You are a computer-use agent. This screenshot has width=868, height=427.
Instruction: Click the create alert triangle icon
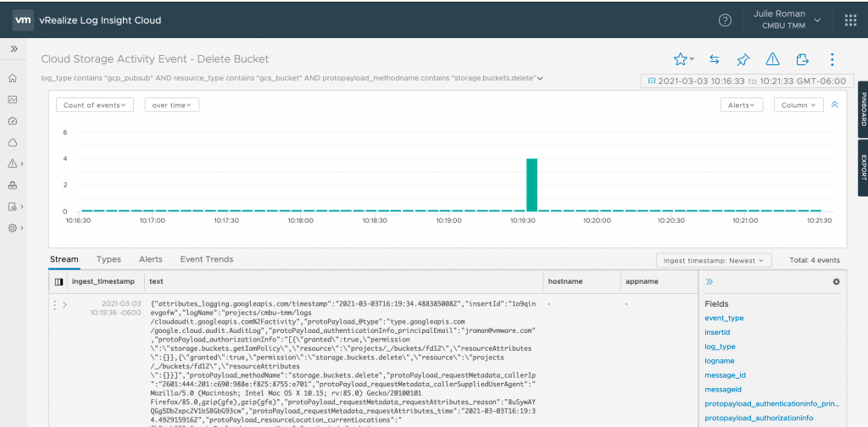coord(772,59)
